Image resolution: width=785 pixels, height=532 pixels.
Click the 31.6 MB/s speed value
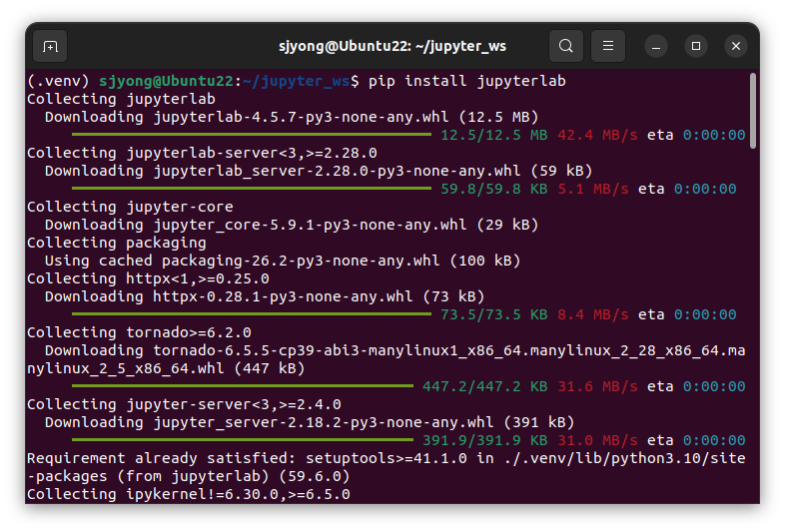(x=597, y=386)
